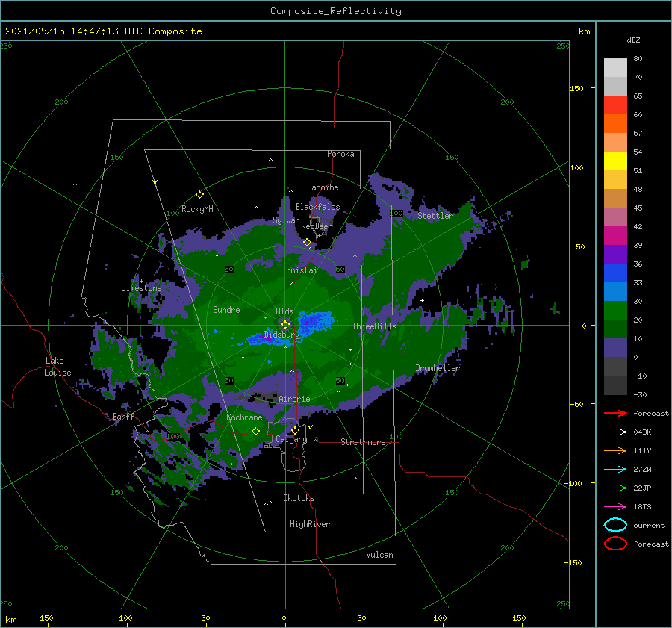672x628 pixels.
Task: Click the HighRiver city label
Action: [x=310, y=524]
